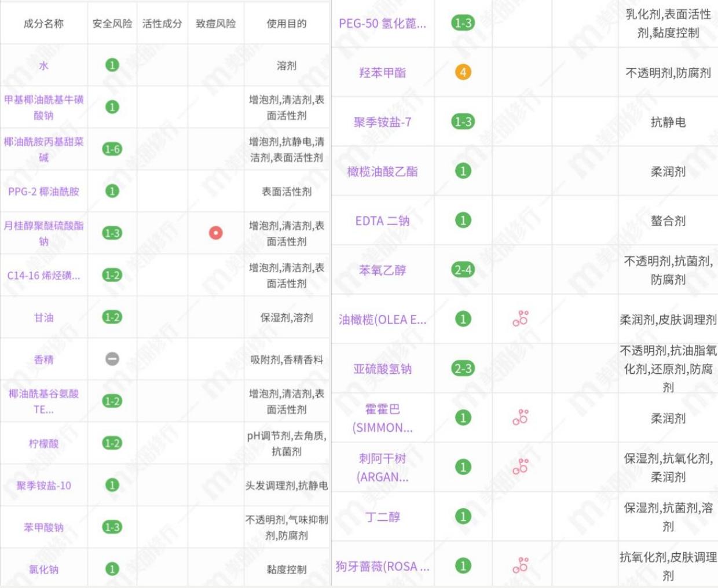Click the green rating badge for EDTA 二钠
The height and width of the screenshot is (588, 718).
463,221
